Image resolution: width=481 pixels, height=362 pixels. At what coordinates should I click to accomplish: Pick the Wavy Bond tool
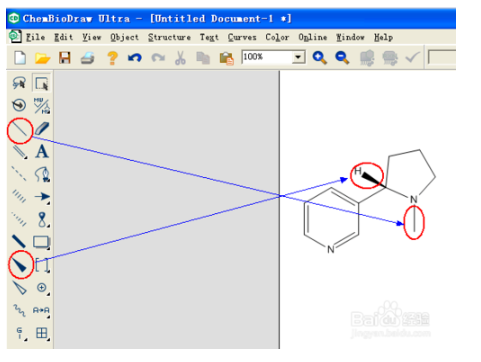click(19, 310)
